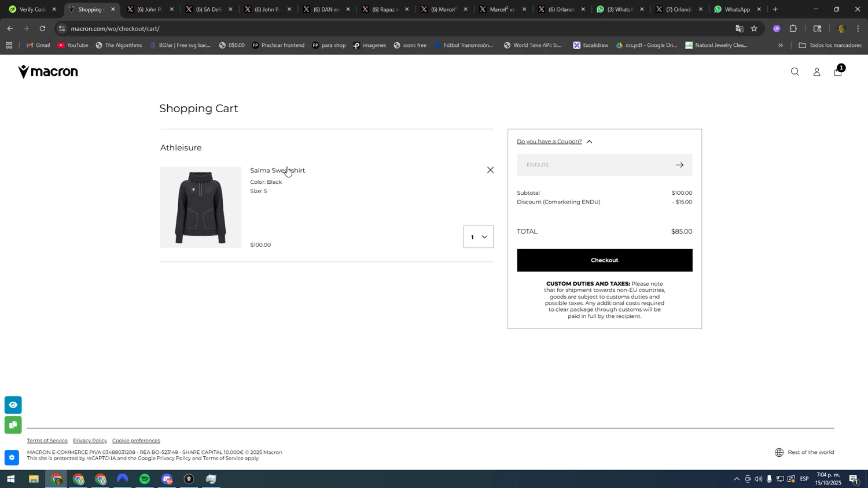Open Todos los marcadores folder
This screenshot has width=868, height=488.
(830, 45)
